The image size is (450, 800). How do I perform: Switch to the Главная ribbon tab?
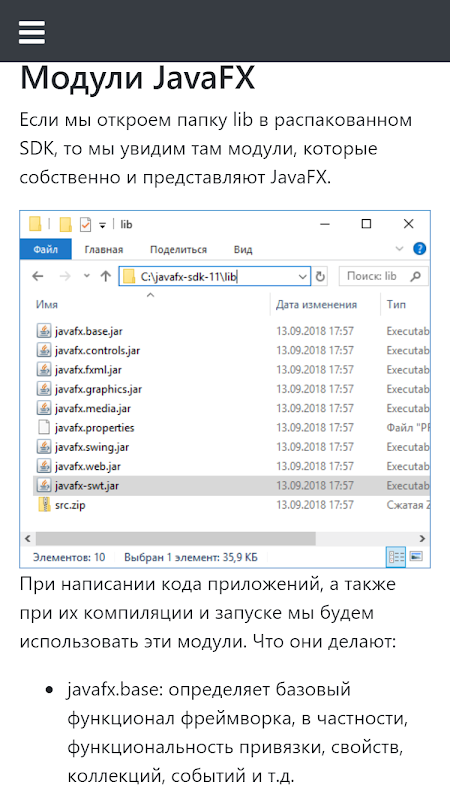point(104,249)
